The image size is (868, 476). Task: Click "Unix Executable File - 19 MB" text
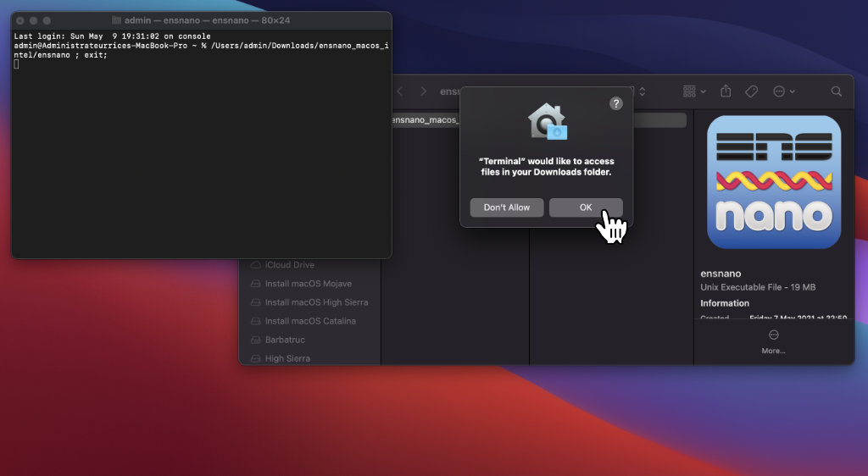tap(758, 287)
